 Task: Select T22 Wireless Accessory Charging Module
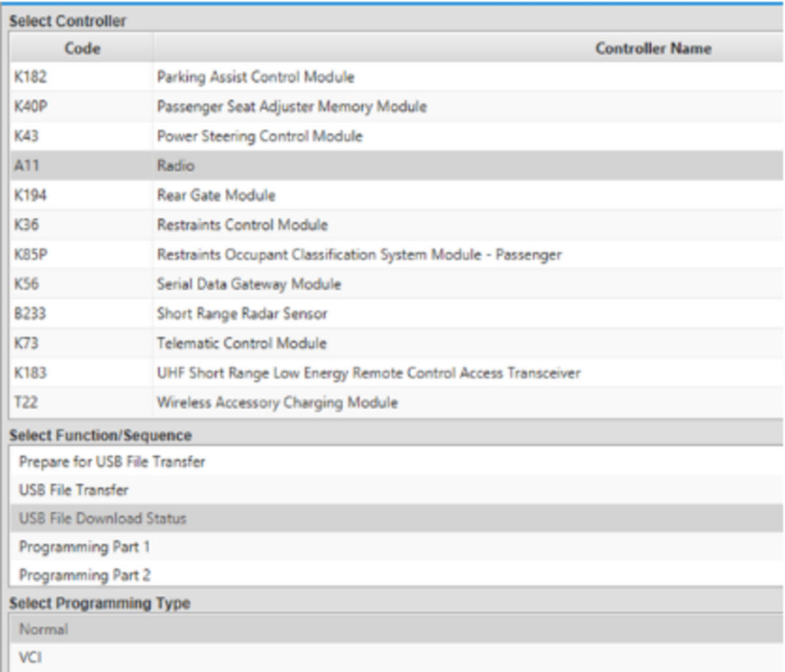(397, 402)
